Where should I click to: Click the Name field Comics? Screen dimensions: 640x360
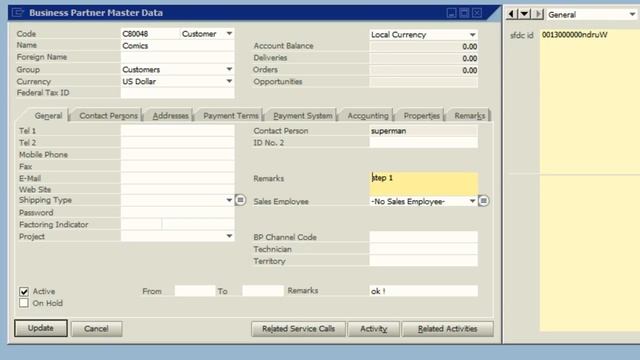pyautogui.click(x=178, y=45)
